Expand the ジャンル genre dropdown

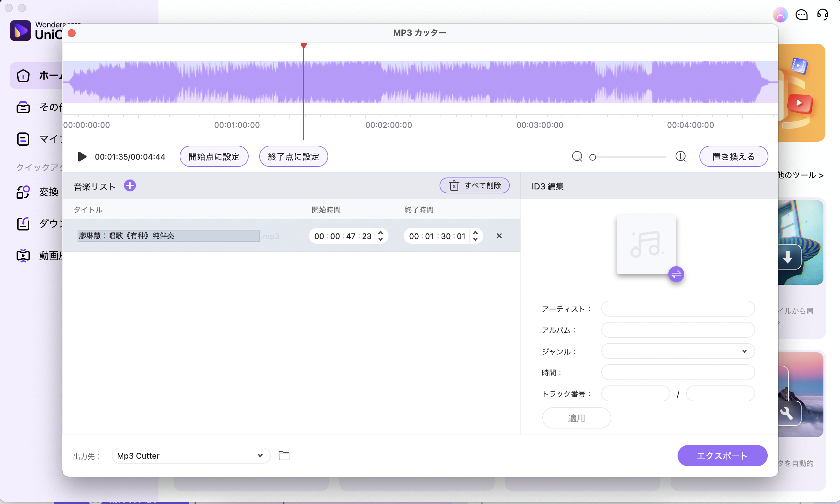[744, 351]
